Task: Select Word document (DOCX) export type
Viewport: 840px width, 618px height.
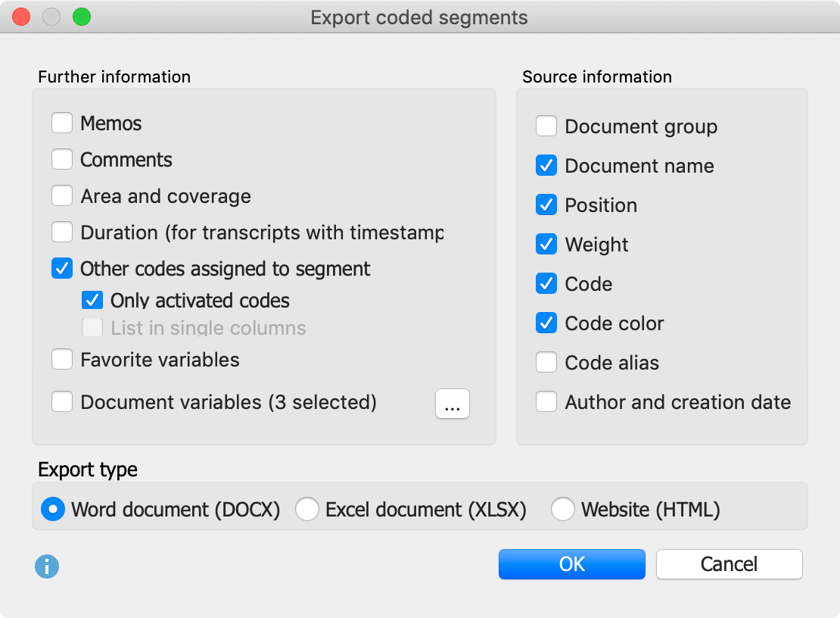Action: 53,509
